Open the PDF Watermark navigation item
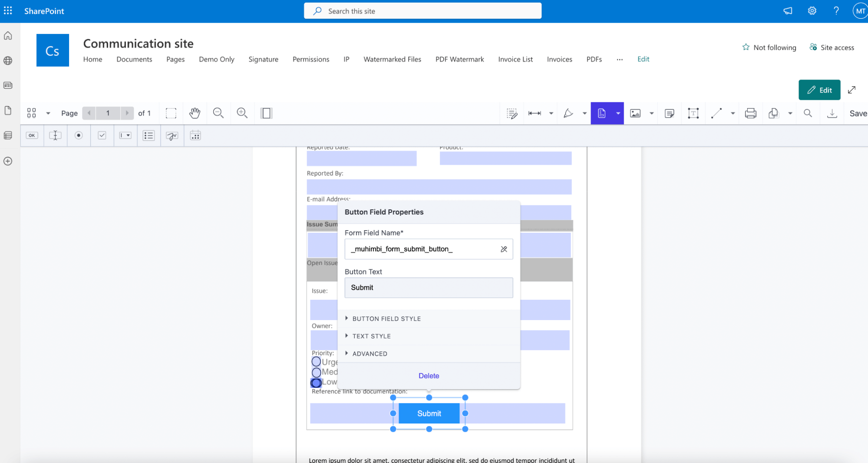868x463 pixels. 459,59
